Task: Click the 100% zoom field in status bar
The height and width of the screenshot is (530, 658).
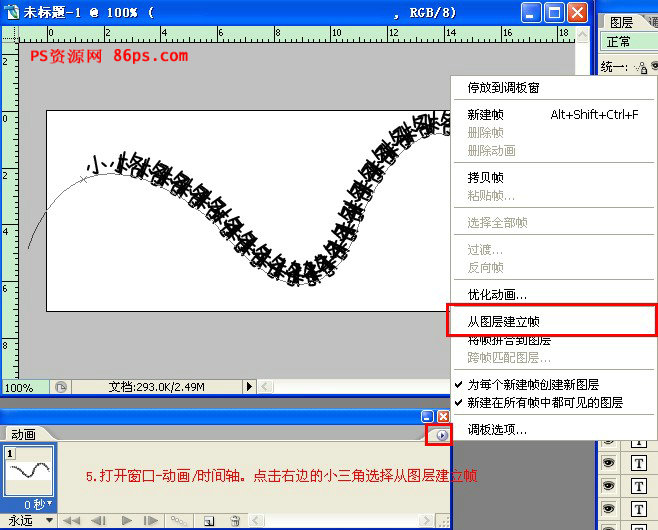Action: coord(24,387)
